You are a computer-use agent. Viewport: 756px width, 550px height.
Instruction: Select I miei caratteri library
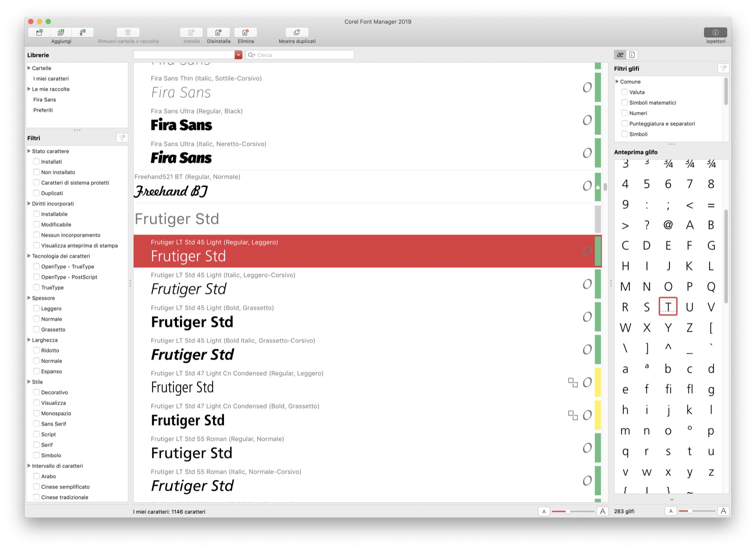pos(51,78)
